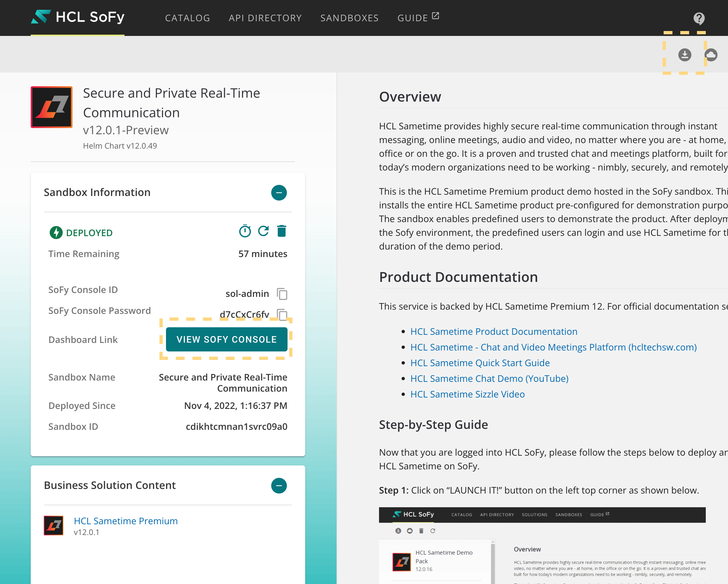
Task: Click 'Helm Chart v12.0.49' text
Action: pyautogui.click(x=120, y=146)
